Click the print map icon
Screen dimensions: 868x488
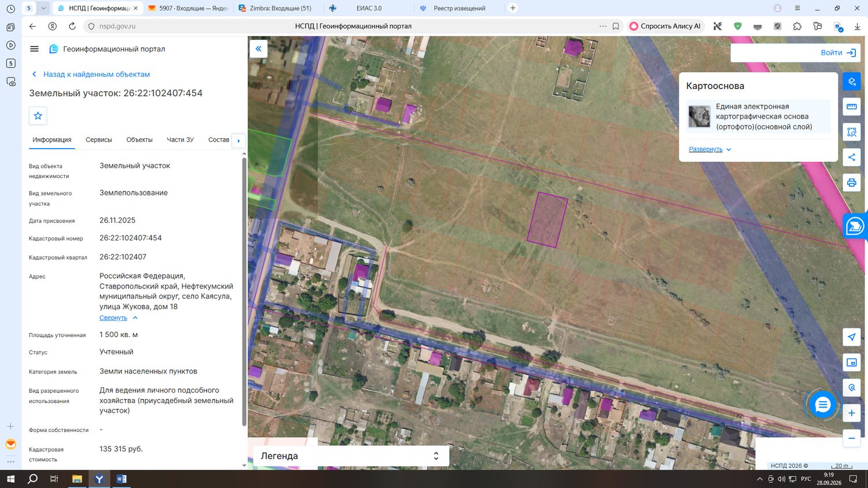pos(852,183)
